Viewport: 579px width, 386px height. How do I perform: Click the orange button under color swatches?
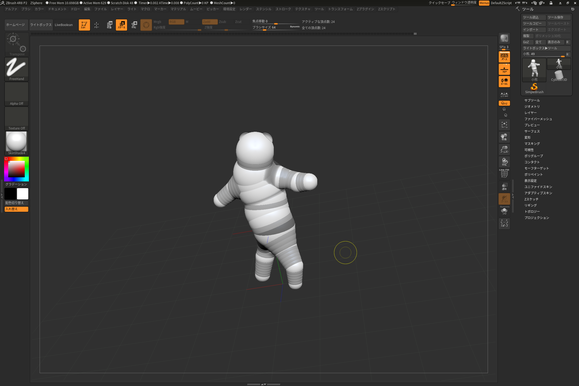click(16, 209)
